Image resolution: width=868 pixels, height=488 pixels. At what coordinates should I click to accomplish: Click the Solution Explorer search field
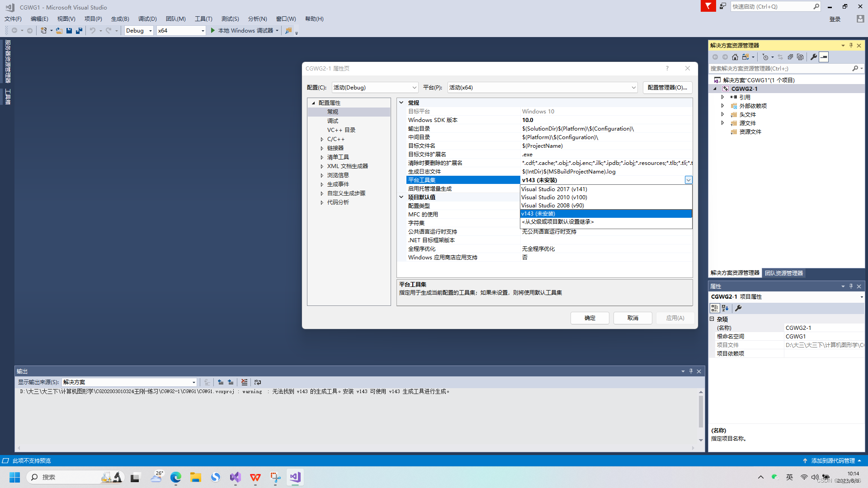tap(780, 69)
